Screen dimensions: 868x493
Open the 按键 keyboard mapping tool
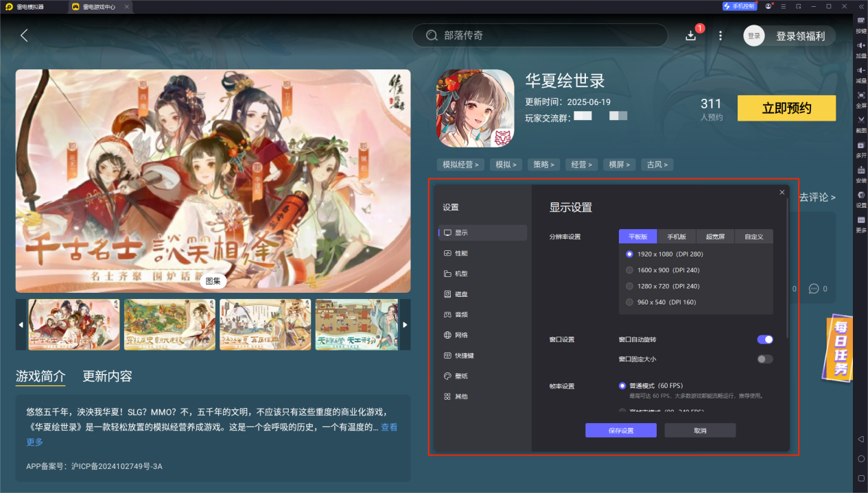[861, 25]
